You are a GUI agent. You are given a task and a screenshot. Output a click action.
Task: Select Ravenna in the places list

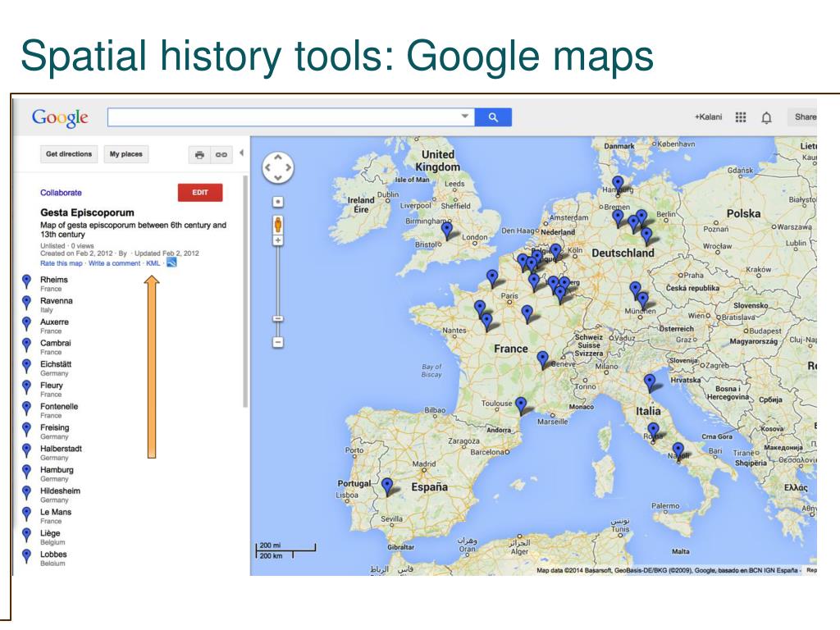click(x=57, y=301)
